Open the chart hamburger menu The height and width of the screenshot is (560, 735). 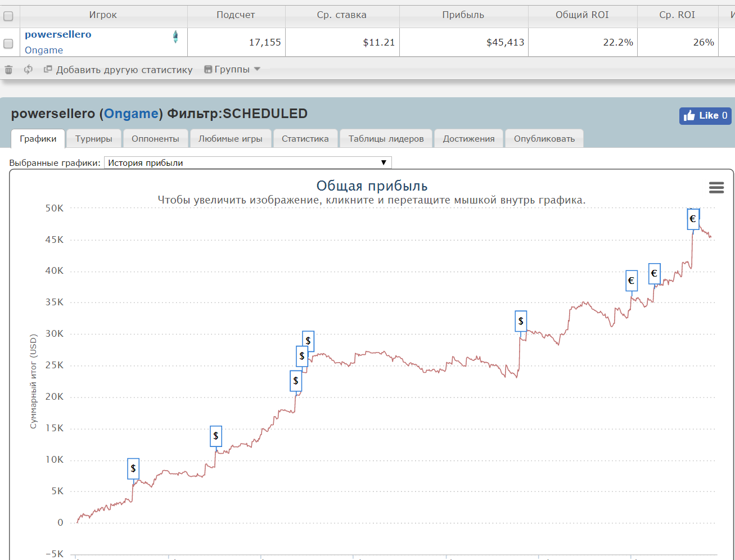click(x=716, y=188)
